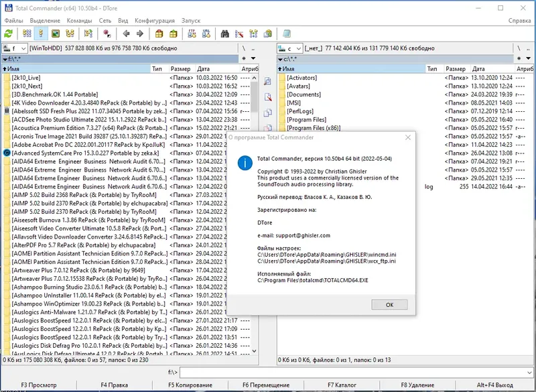Open the Конфигурация menu
536x392 pixels.
[x=155, y=21]
